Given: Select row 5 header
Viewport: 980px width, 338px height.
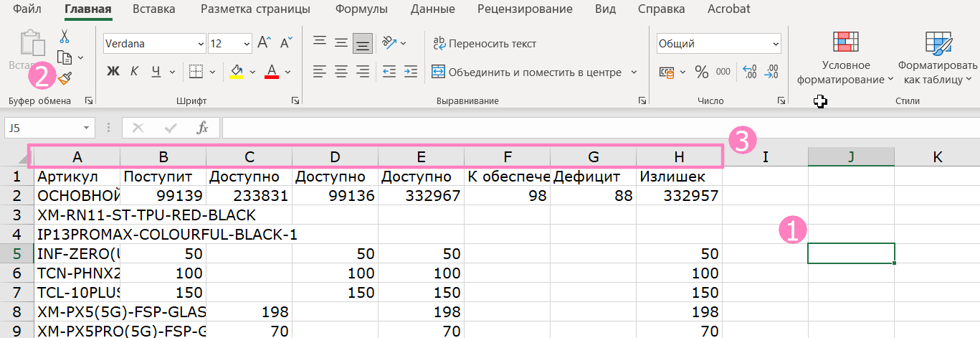Looking at the screenshot, I should (16, 253).
